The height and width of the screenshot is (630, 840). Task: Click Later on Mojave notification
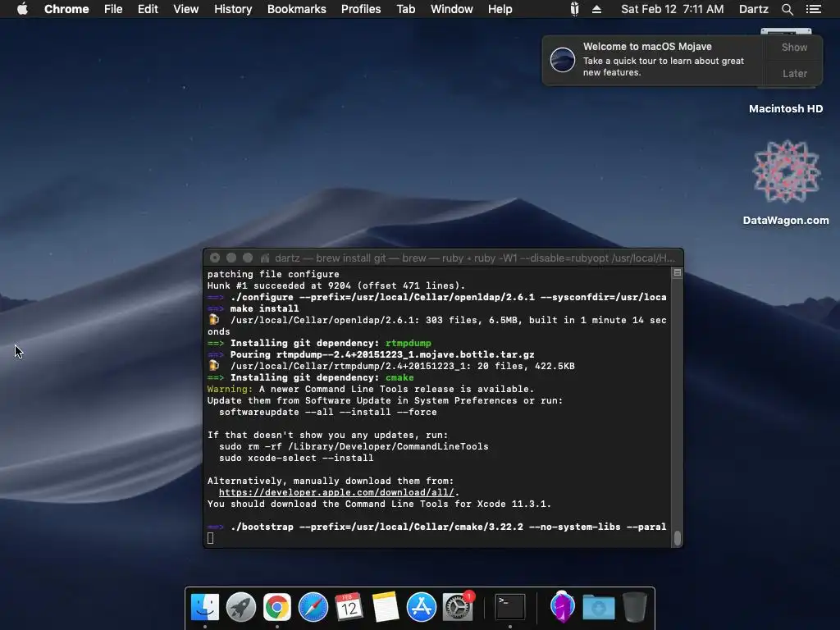(794, 73)
